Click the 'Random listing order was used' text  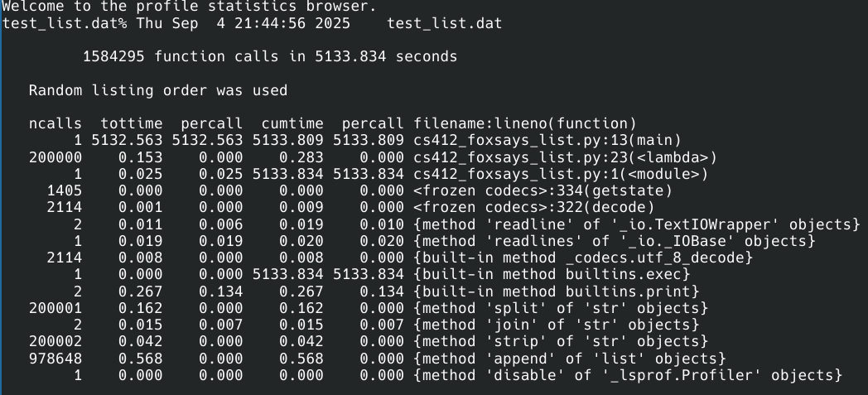pos(158,90)
